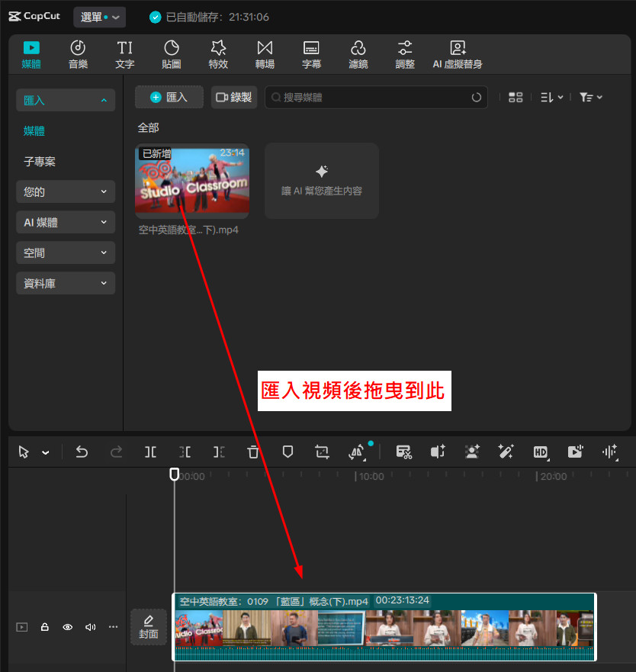This screenshot has height=672, width=636.
Task: Add a marker with the shield icon
Action: point(287,452)
